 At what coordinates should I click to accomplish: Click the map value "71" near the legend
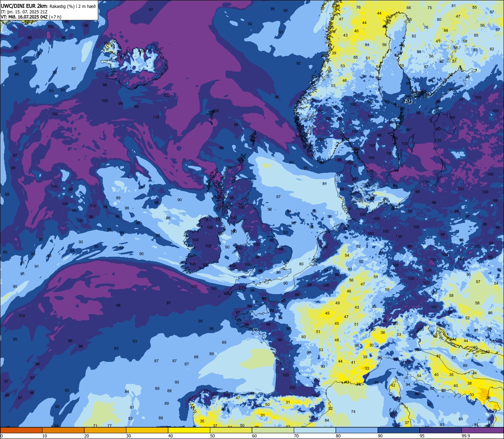(95, 426)
